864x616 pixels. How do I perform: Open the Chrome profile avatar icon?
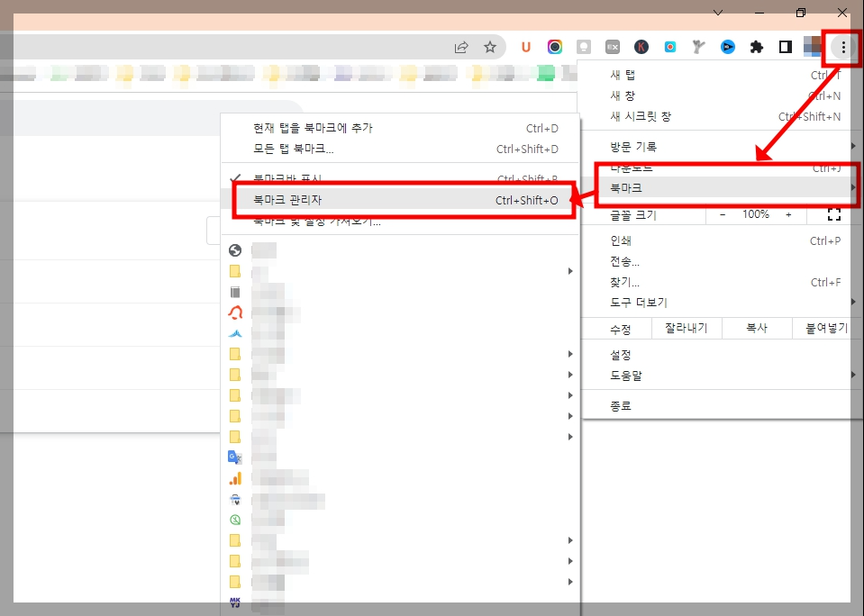[810, 46]
